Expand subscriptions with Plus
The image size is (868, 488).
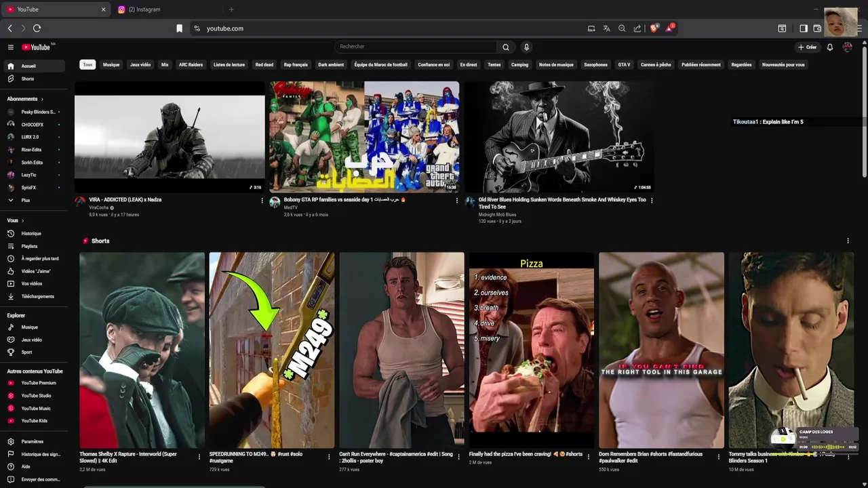36,201
